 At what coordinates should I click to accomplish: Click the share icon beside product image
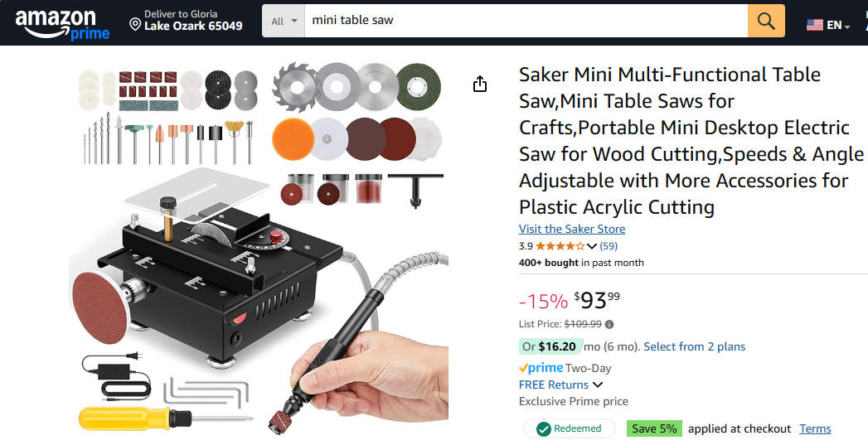(x=480, y=84)
